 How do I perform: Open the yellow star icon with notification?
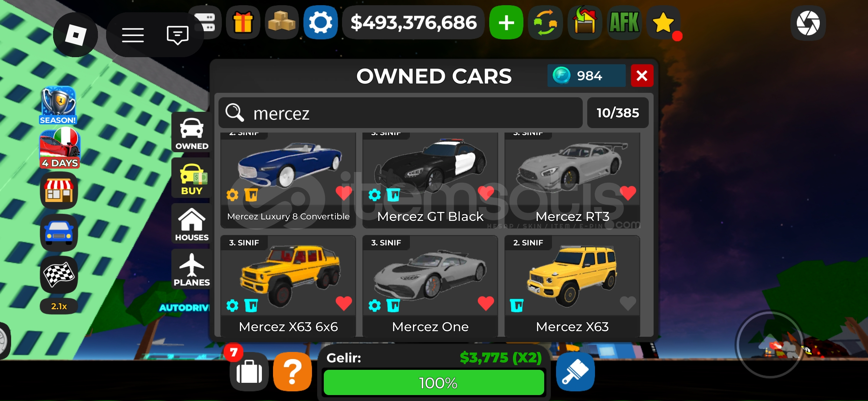coord(663,22)
